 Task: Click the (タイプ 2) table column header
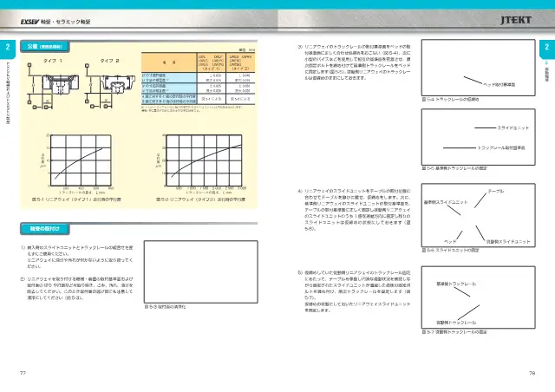(240, 62)
